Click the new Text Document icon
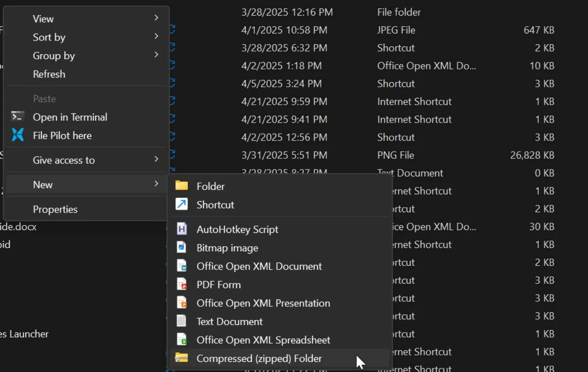 (182, 321)
